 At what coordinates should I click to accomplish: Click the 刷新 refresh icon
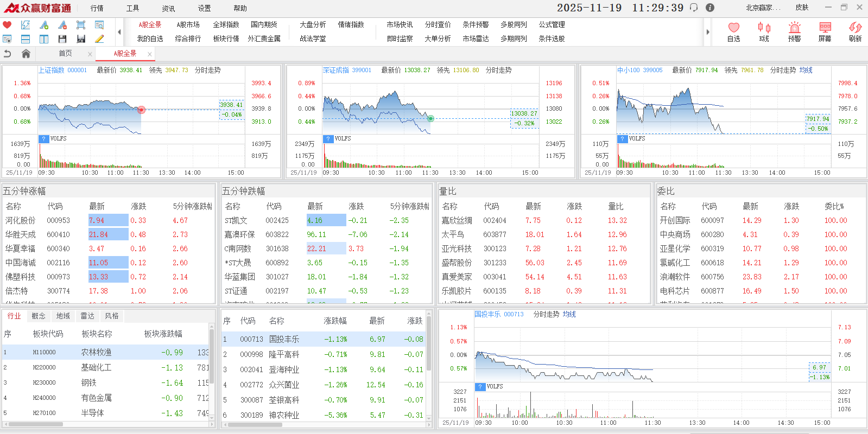[x=855, y=31]
